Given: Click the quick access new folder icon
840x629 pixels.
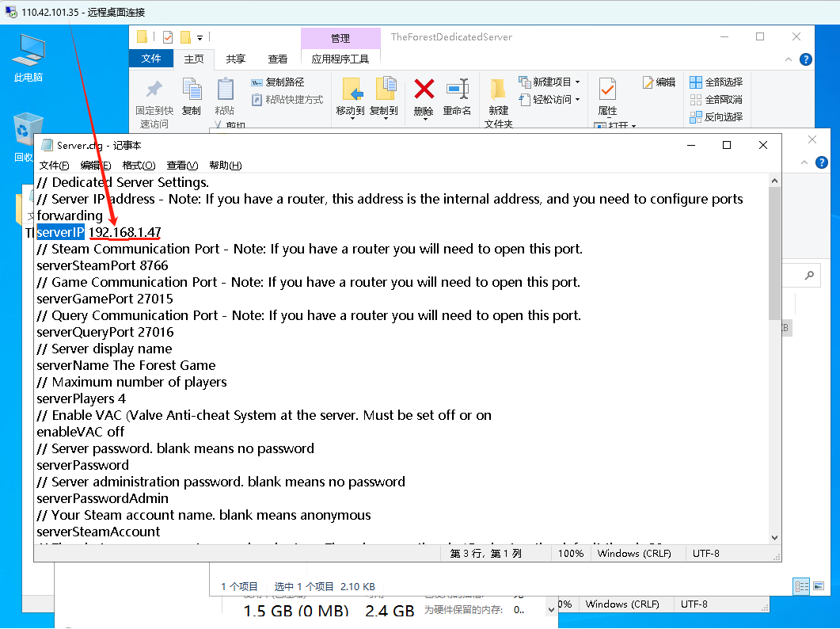Looking at the screenshot, I should click(x=185, y=37).
